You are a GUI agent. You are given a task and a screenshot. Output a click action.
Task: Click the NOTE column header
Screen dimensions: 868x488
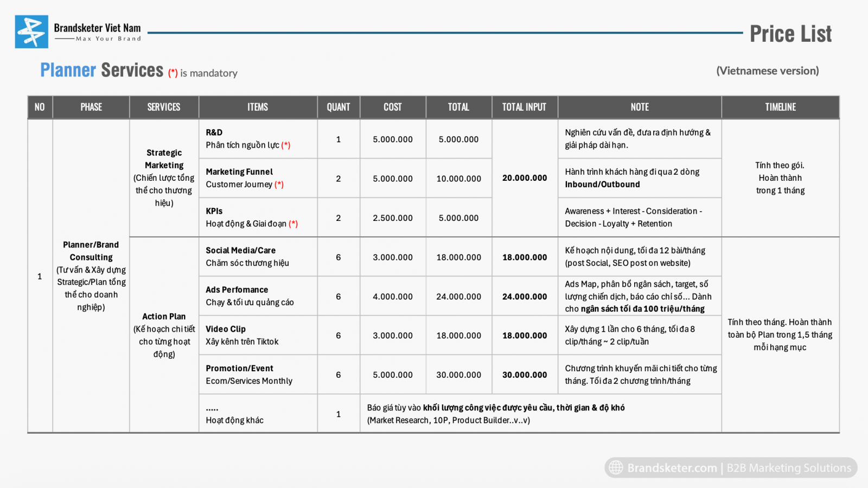point(640,107)
